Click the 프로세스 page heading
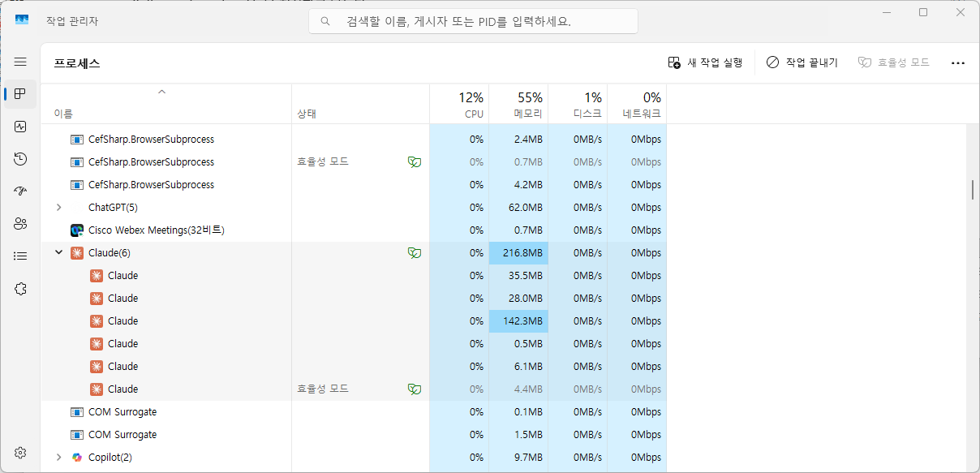 tap(77, 63)
